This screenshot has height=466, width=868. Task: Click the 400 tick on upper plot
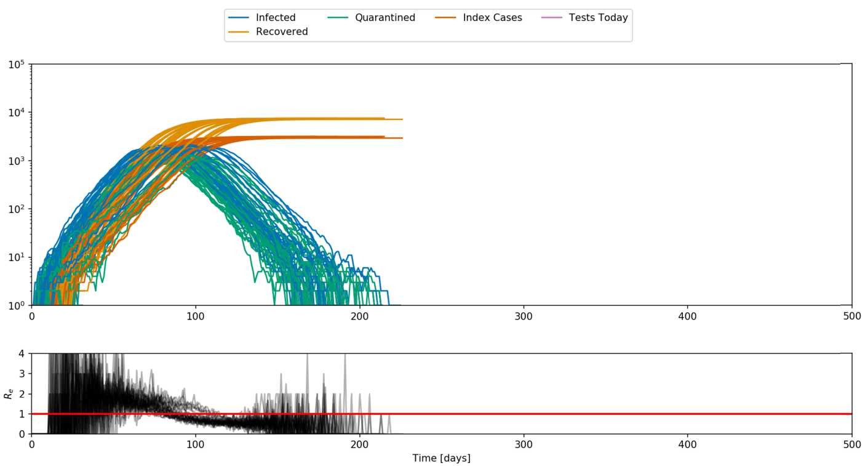point(687,316)
